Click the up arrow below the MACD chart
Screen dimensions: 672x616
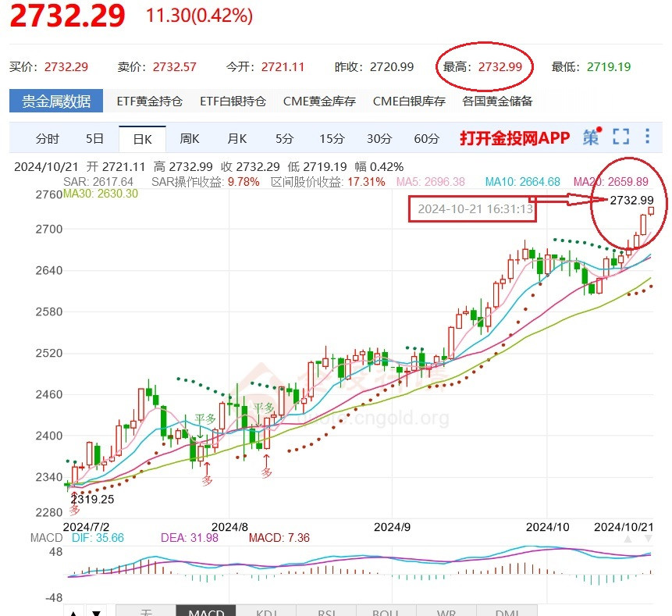(73, 611)
